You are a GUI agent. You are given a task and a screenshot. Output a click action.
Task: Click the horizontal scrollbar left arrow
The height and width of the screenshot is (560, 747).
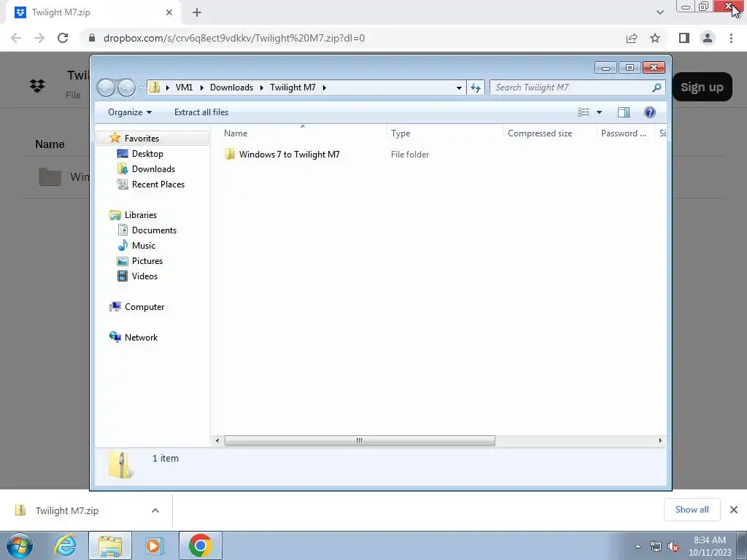[x=217, y=440]
